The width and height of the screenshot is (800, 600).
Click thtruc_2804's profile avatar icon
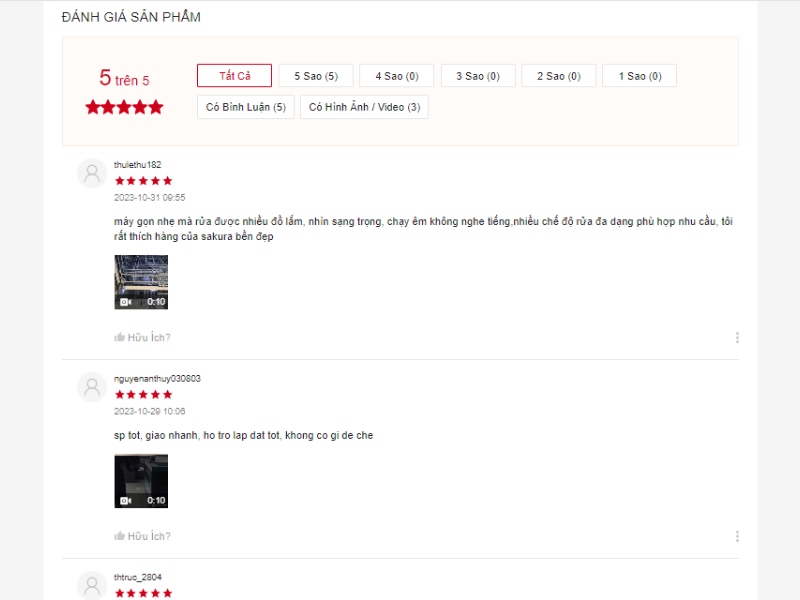[x=92, y=585]
